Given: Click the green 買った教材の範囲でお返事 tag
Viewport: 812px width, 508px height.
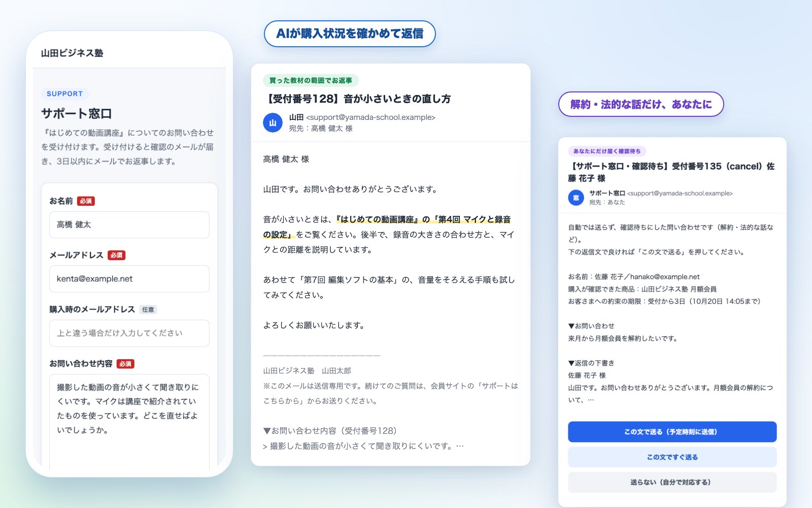Looking at the screenshot, I should [311, 80].
